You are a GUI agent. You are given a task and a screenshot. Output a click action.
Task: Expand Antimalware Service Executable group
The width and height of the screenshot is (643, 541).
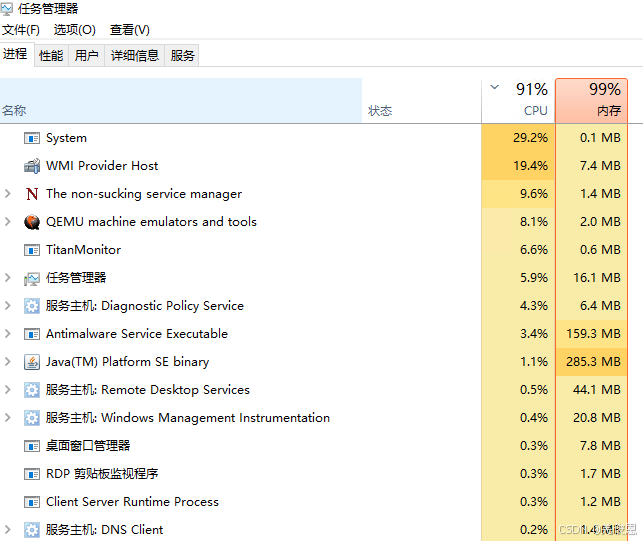[7, 333]
